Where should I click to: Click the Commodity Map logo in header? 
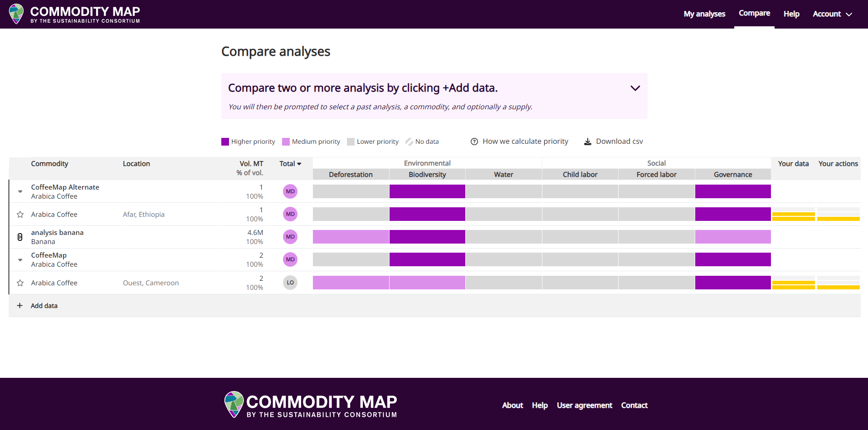74,14
